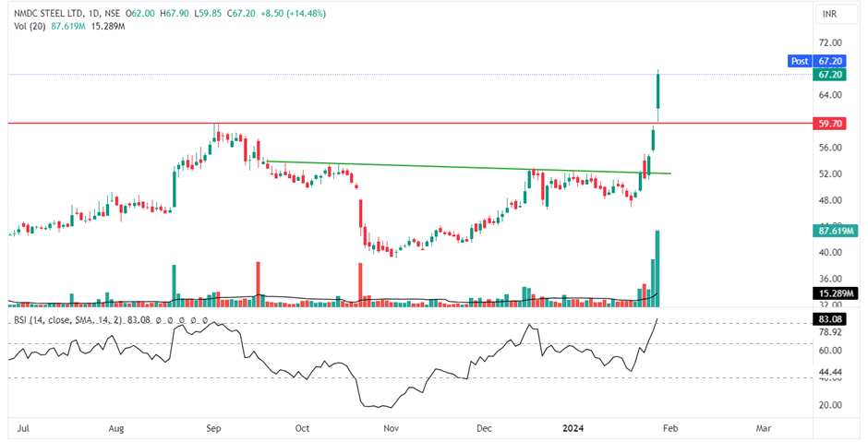
Task: Click the 83.08 RSI value label
Action: tap(829, 319)
